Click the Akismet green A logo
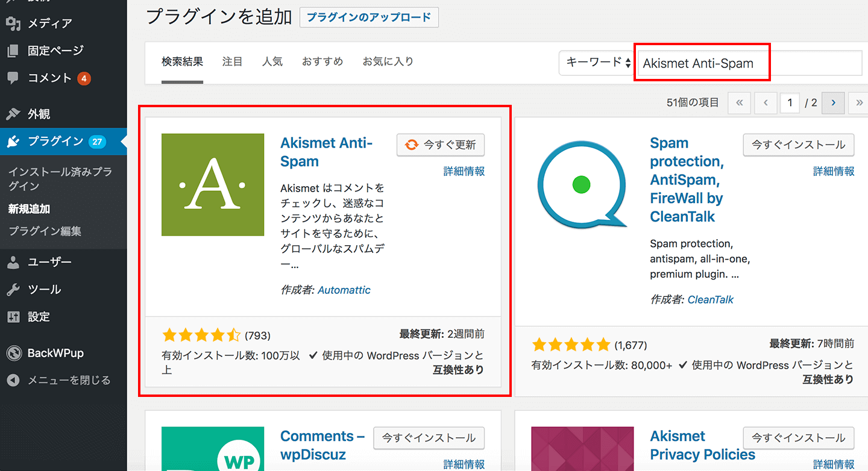Image resolution: width=868 pixels, height=471 pixels. tap(213, 185)
